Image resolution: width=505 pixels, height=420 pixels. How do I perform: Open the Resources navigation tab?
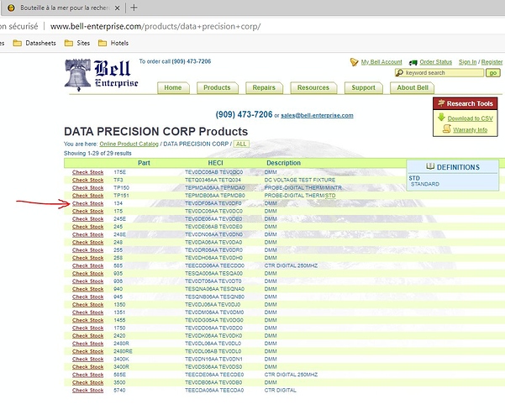click(x=313, y=87)
